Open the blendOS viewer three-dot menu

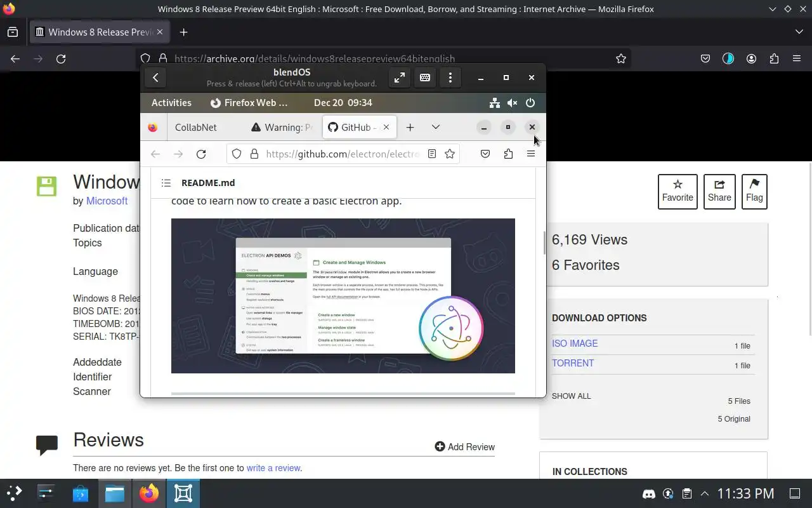pos(450,77)
